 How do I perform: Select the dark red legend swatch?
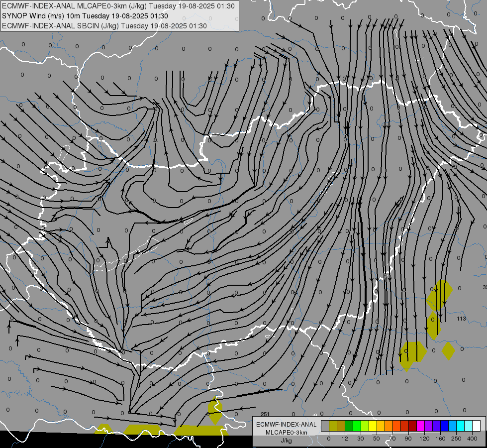(x=412, y=426)
